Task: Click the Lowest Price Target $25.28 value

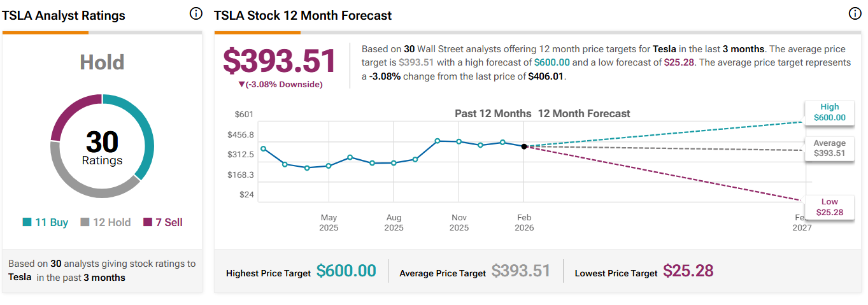Action: [x=688, y=271]
